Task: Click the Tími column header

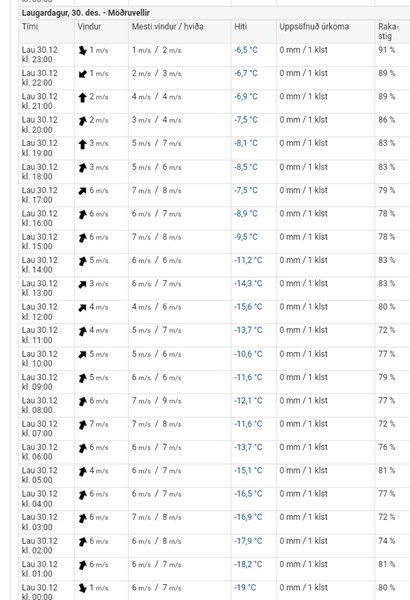Action: pos(30,27)
